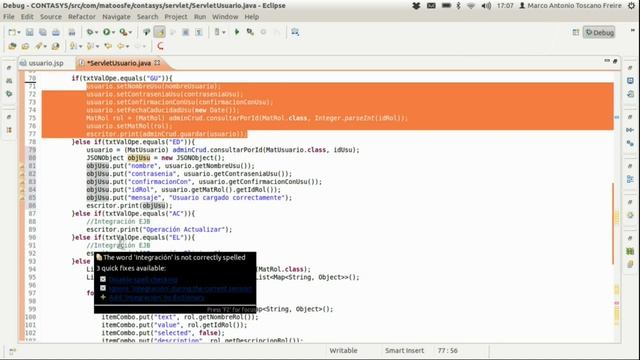Toggle Smart Insert mode in status bar
Screen dimensions: 640x360
tap(404, 351)
